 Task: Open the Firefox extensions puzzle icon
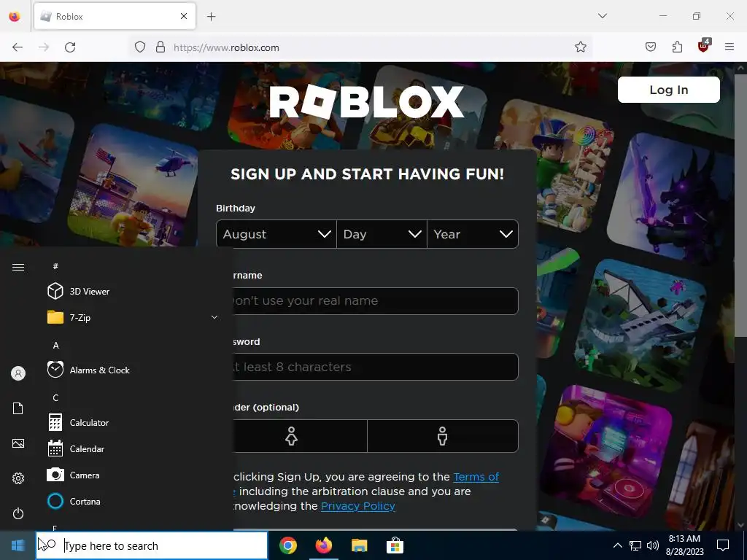click(677, 47)
